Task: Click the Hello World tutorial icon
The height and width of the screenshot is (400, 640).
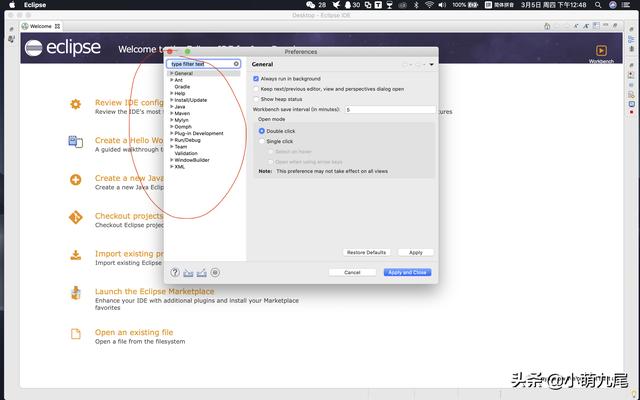Action: 76,142
